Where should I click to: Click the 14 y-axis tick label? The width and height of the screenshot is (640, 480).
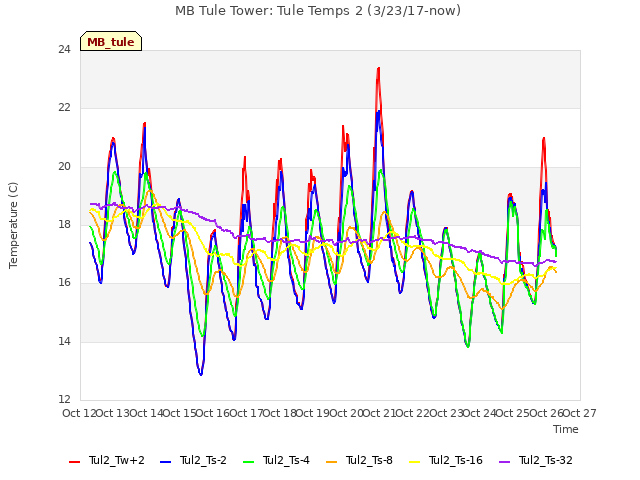coord(64,341)
